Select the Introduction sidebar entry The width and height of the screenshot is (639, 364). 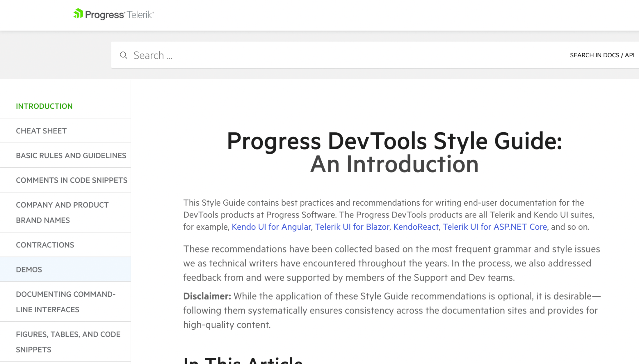coord(44,106)
